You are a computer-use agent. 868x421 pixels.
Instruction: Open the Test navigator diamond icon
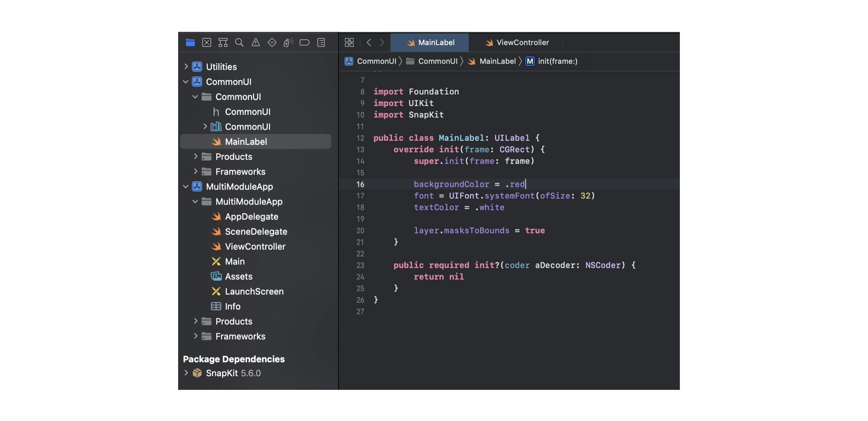[x=272, y=42]
